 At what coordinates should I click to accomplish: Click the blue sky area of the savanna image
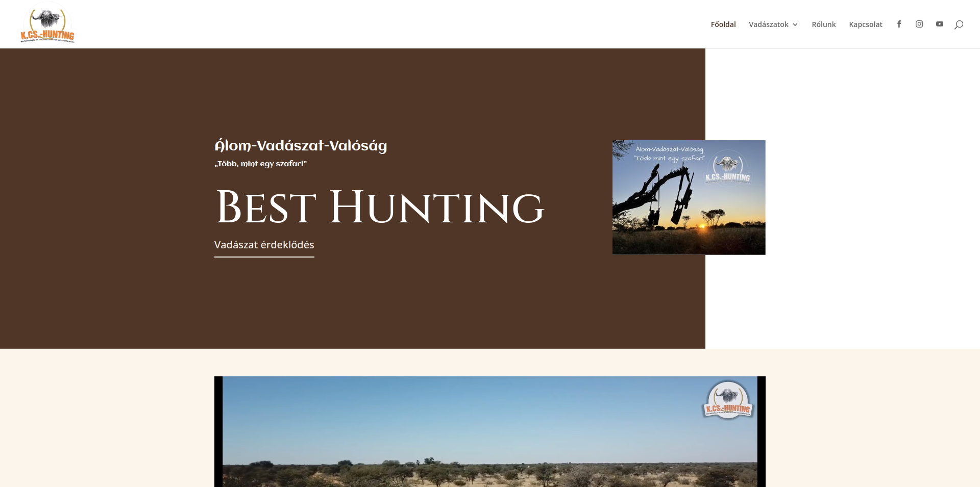coord(459,413)
